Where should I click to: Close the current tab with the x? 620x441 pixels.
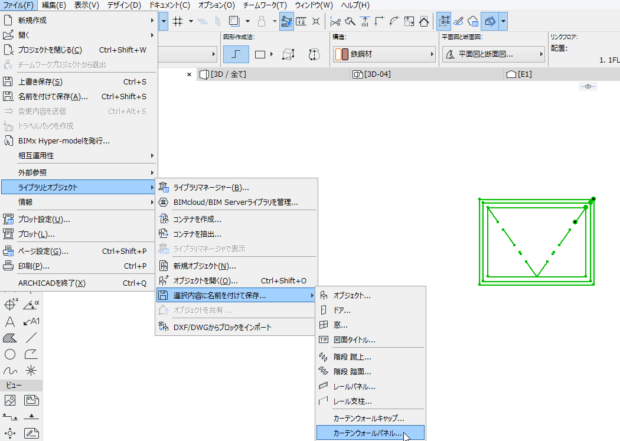click(x=189, y=74)
